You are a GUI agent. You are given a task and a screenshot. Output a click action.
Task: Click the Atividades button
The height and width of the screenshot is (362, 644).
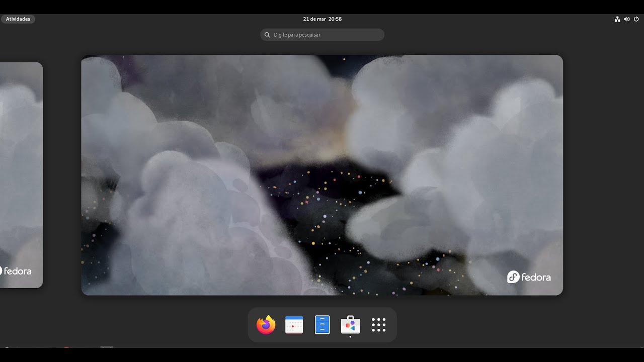pos(18,19)
